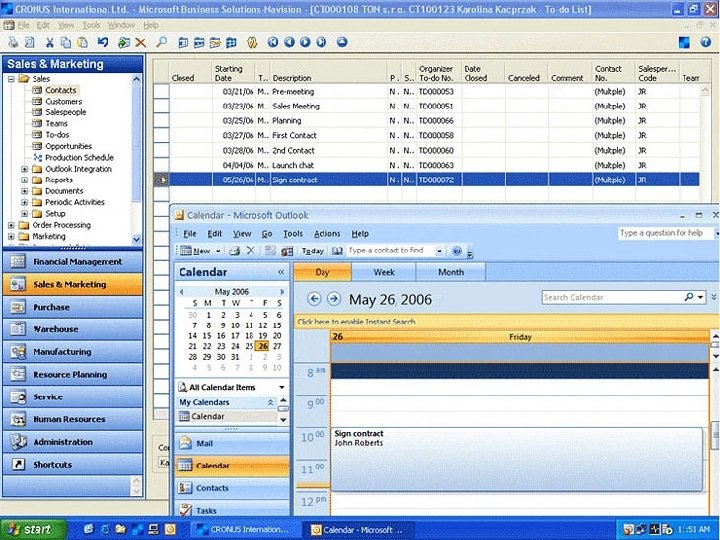This screenshot has height=540, width=720.
Task: Go to First record navigation icon
Action: click(x=273, y=42)
